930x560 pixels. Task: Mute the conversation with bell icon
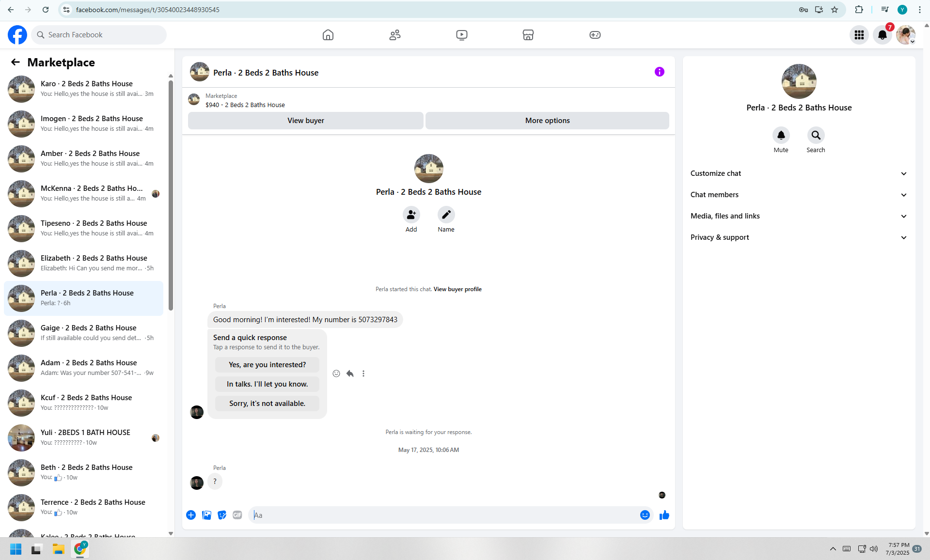pyautogui.click(x=781, y=135)
